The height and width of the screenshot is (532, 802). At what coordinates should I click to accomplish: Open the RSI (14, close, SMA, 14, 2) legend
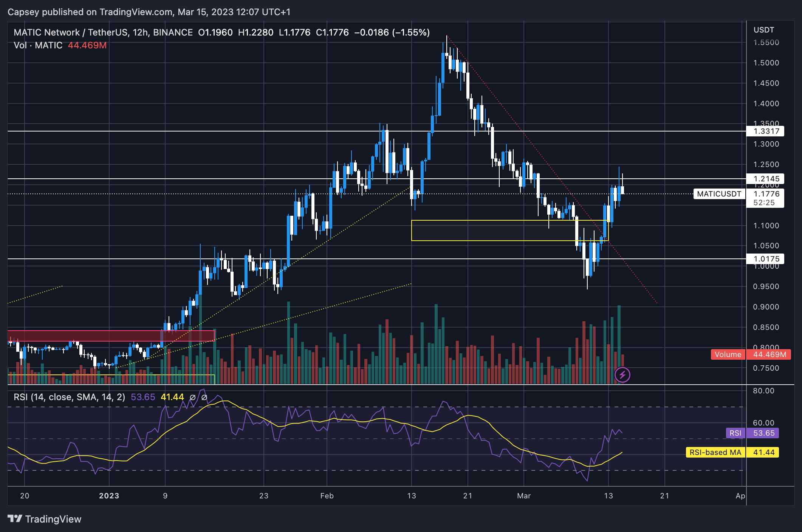point(69,397)
